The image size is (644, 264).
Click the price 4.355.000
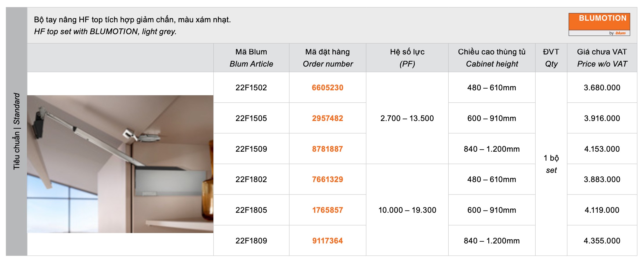602,241
